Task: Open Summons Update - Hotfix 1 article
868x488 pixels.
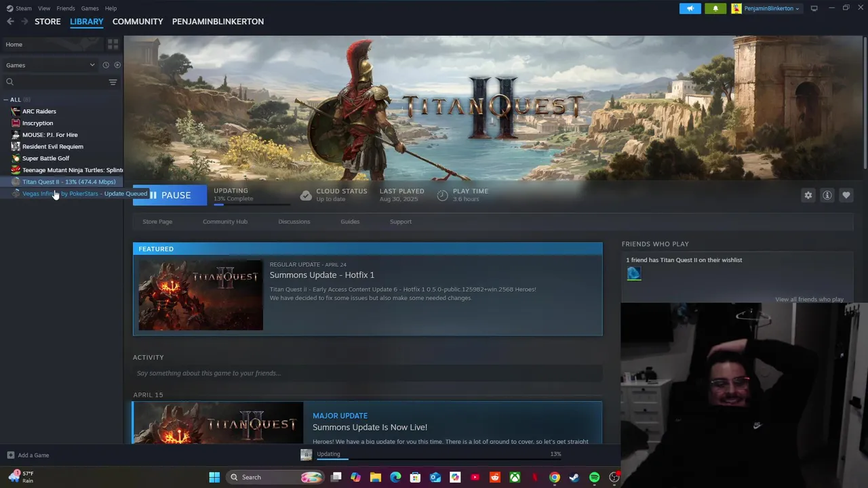Action: (322, 275)
